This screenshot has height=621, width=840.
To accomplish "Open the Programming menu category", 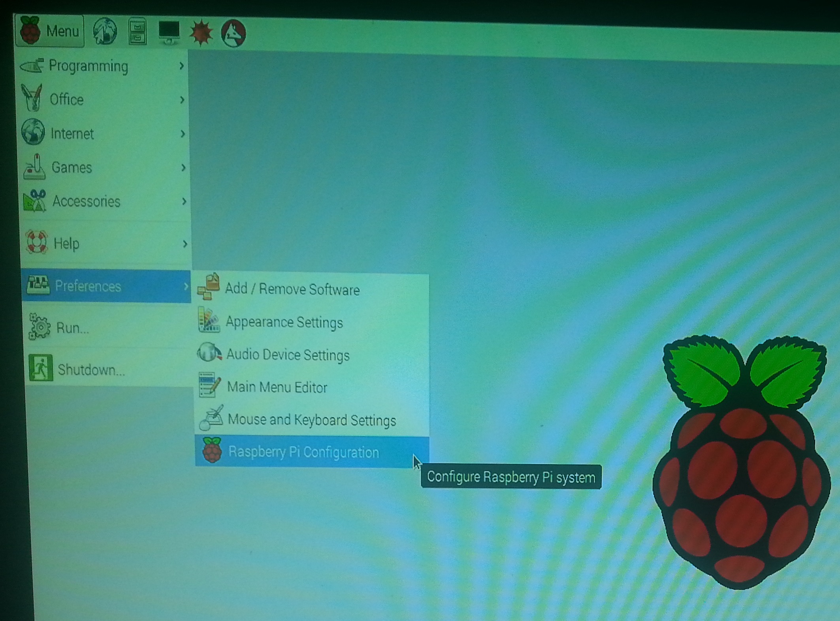I will point(103,66).
